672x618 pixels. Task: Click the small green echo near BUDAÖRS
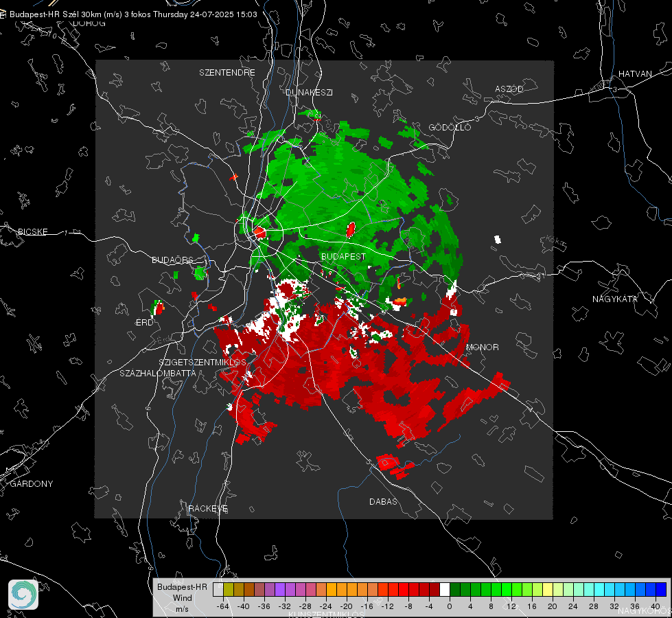pos(200,273)
